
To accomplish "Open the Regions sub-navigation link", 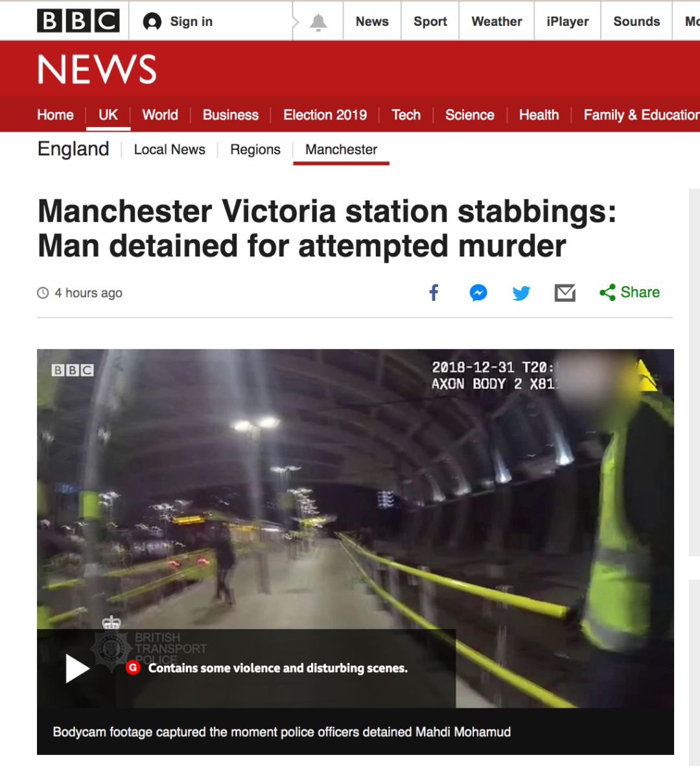I will (x=255, y=149).
